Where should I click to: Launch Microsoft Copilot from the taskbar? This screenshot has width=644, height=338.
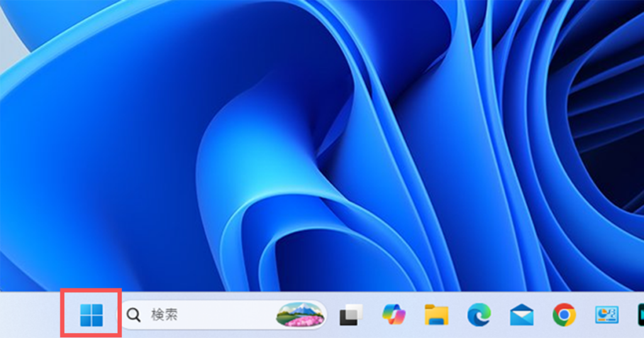394,314
